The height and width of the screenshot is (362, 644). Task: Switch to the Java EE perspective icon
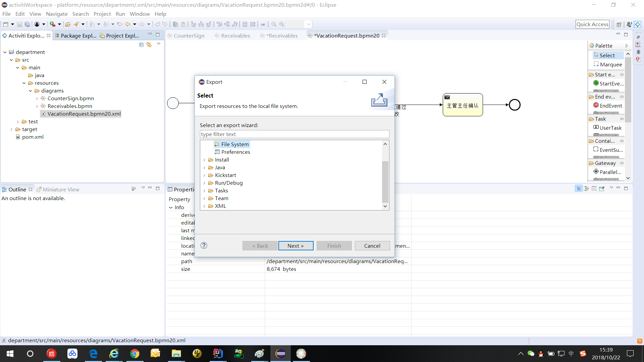[x=629, y=24]
